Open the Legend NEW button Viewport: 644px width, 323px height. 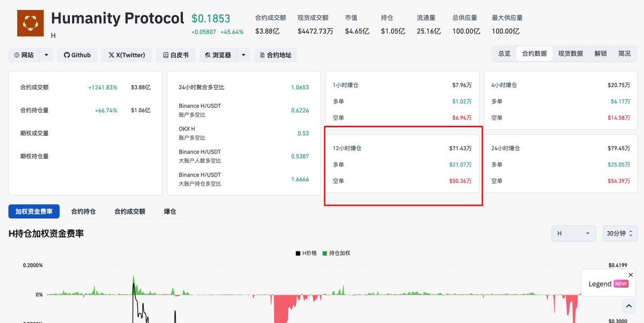tap(608, 284)
